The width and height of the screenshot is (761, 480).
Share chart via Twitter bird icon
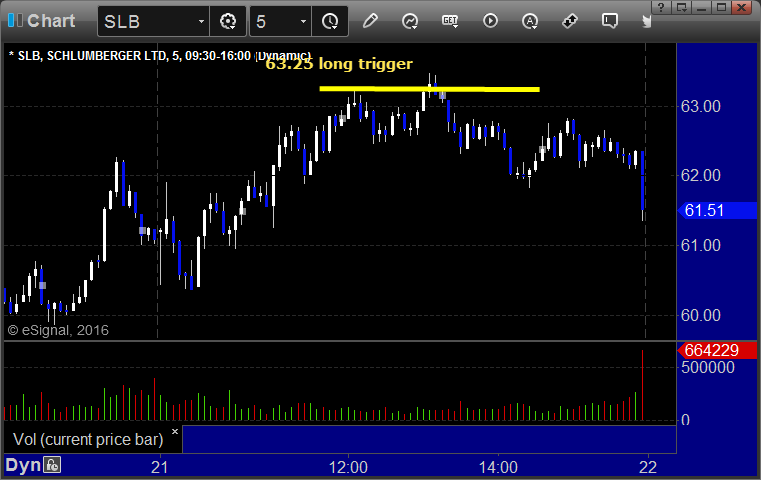point(647,21)
